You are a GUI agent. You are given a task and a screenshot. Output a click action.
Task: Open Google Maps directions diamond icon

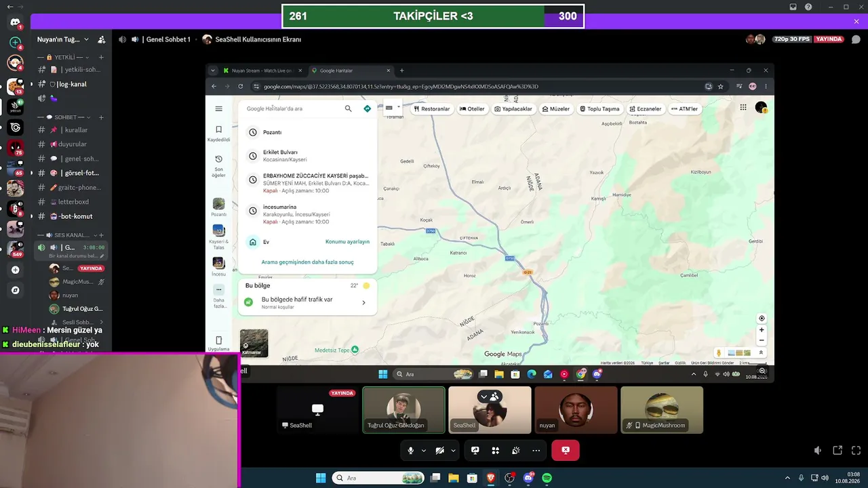(367, 108)
